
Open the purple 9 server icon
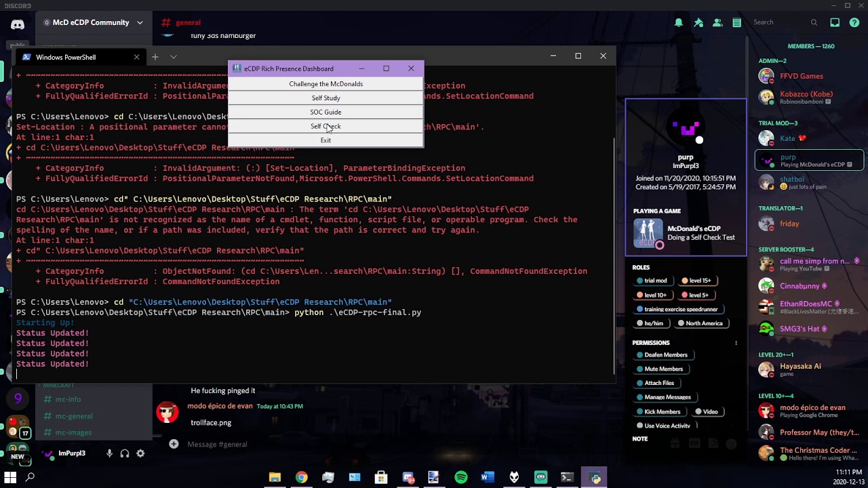pyautogui.click(x=18, y=399)
